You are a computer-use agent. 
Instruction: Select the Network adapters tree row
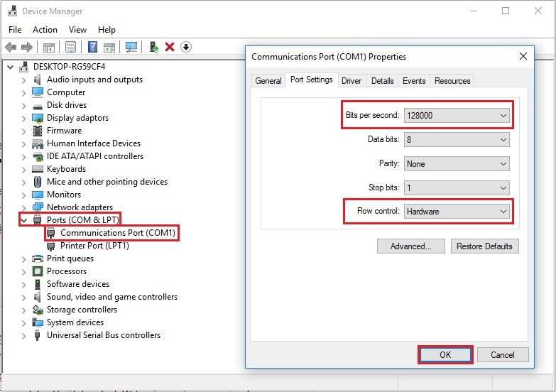coord(80,207)
